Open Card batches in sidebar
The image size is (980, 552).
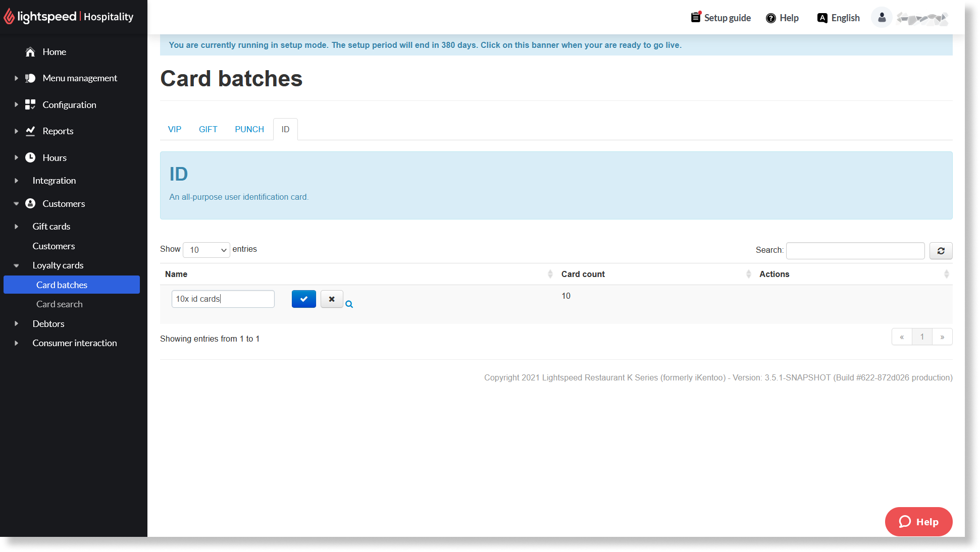pos(72,285)
